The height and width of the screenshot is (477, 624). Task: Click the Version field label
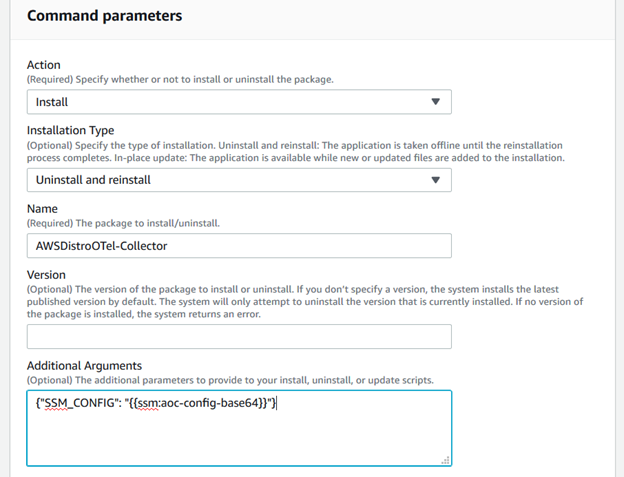click(49, 274)
